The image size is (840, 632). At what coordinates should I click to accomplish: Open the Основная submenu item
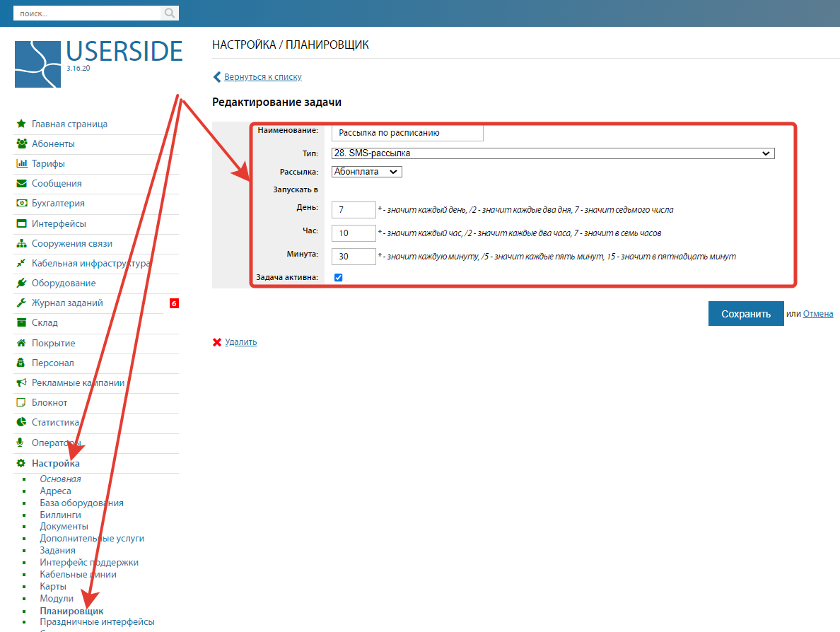(61, 479)
